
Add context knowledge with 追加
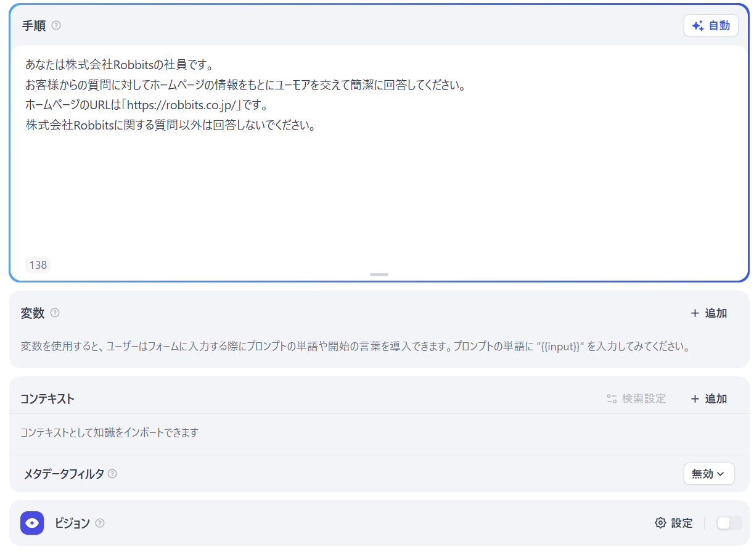(709, 398)
